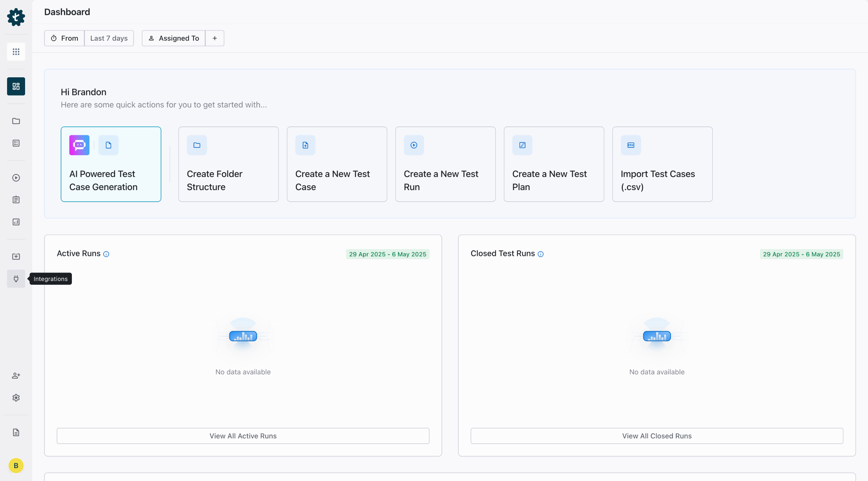868x481 pixels.
Task: Click the plus add filter button
Action: [x=215, y=38]
